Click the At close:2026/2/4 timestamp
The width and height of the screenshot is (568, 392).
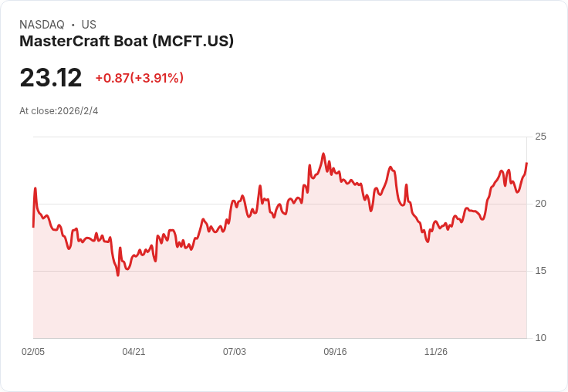[59, 111]
